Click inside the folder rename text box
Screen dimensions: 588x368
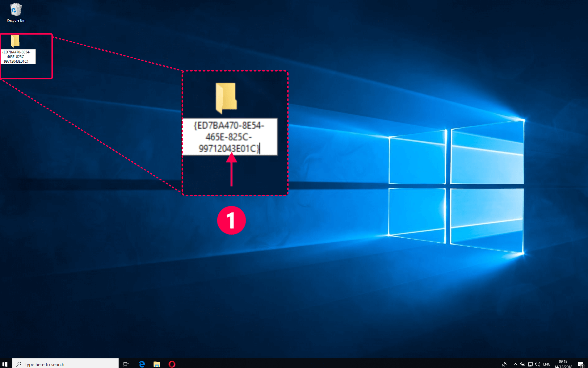click(18, 57)
